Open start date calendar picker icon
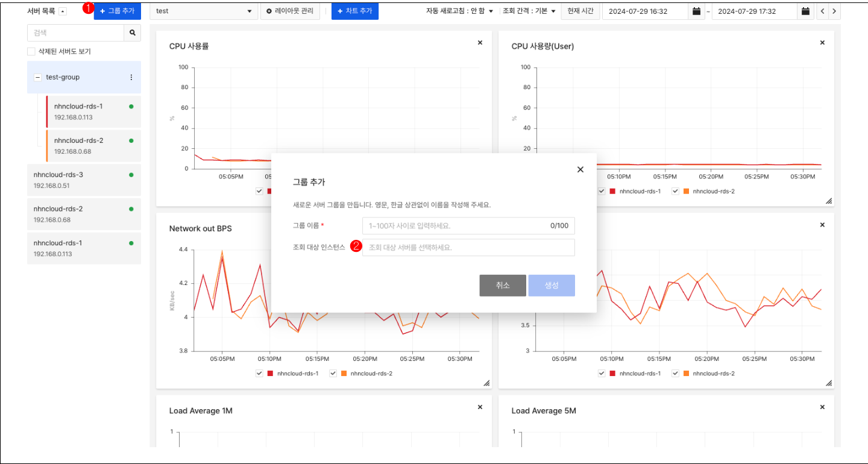Screen dimensions: 868x464 697,11
